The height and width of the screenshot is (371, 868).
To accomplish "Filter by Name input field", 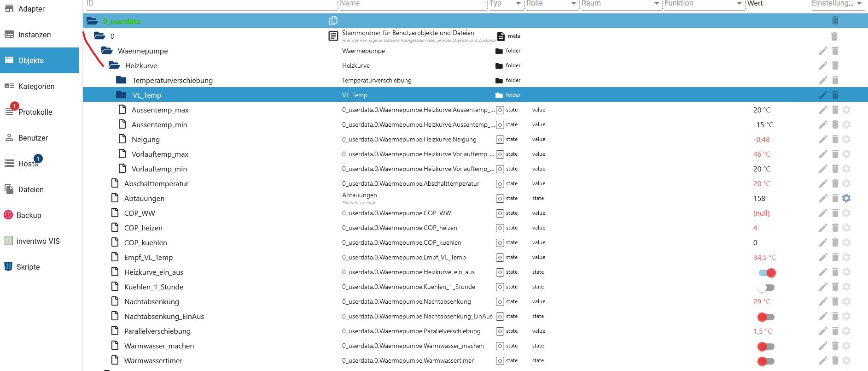I will pyautogui.click(x=413, y=4).
